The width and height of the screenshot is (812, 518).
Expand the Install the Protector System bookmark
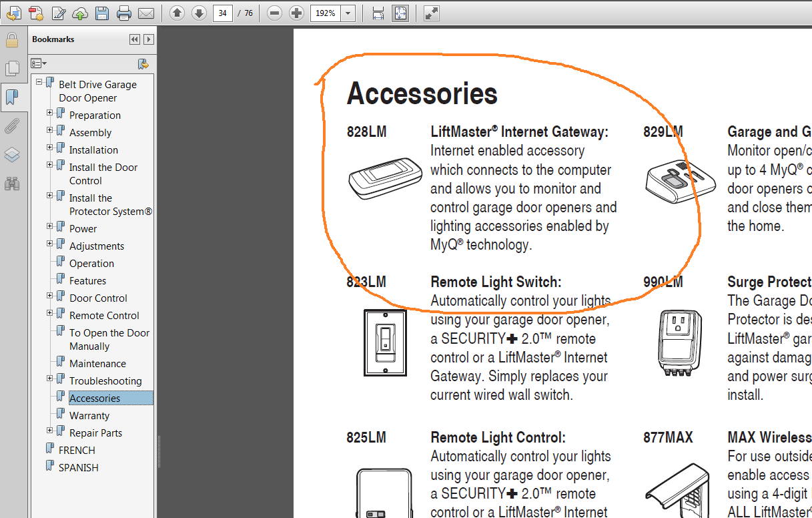[x=50, y=196]
